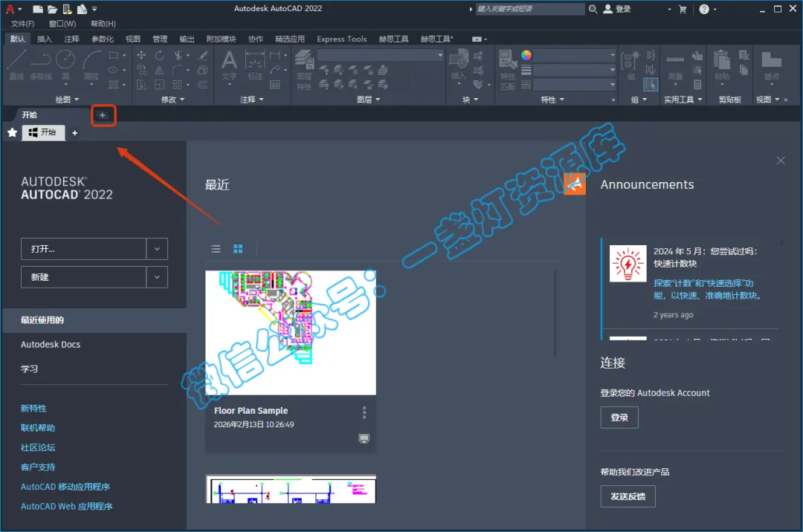Screen dimensions: 803x532
Task: Switch to the 管理 ribbon tab
Action: coord(160,39)
